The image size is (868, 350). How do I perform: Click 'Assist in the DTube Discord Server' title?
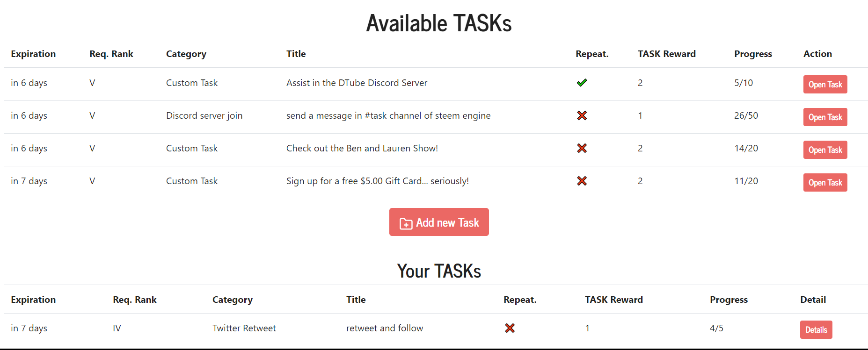[x=357, y=83]
